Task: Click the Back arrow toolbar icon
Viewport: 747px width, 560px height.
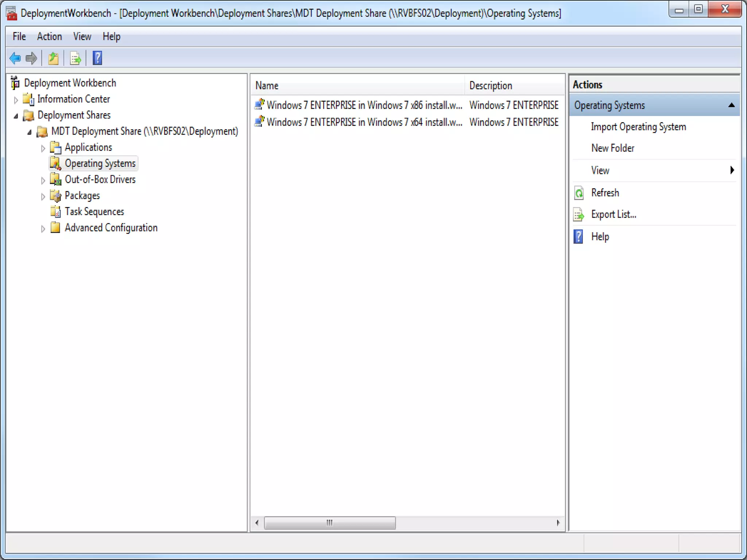Action: point(15,58)
